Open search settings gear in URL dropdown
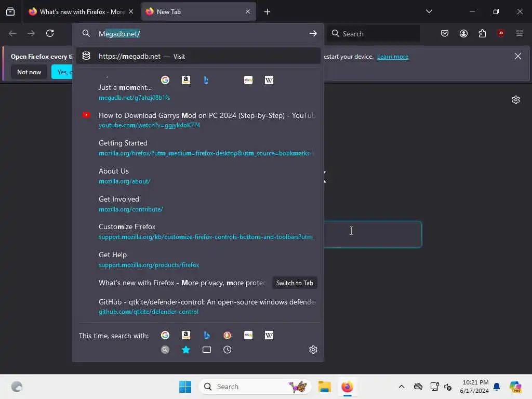Image resolution: width=532 pixels, height=399 pixels. pyautogui.click(x=313, y=350)
